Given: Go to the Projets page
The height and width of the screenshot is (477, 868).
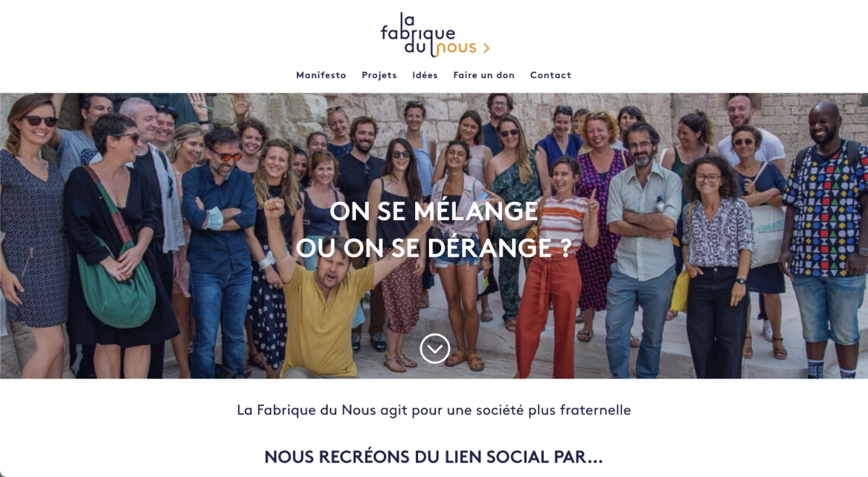Looking at the screenshot, I should (379, 75).
